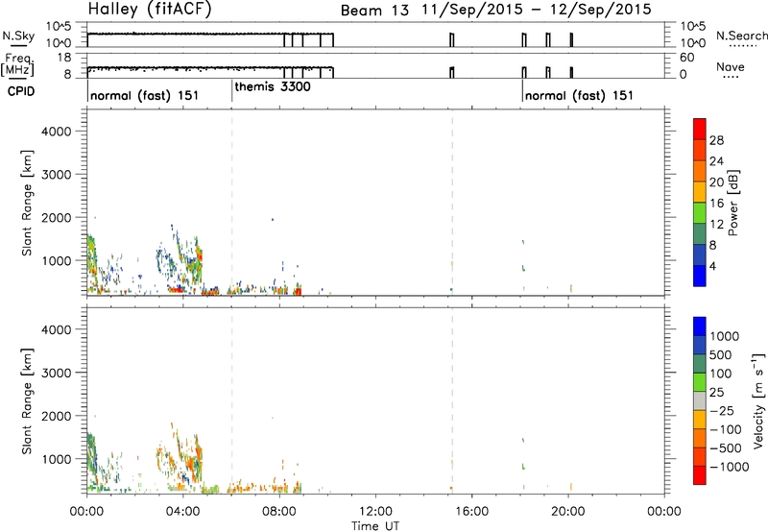
Task: Click the '20:00' time axis tick label
Action: 567,512
